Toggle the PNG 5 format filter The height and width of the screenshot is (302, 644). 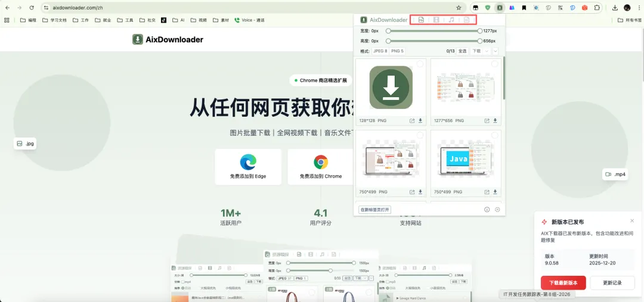(x=397, y=51)
